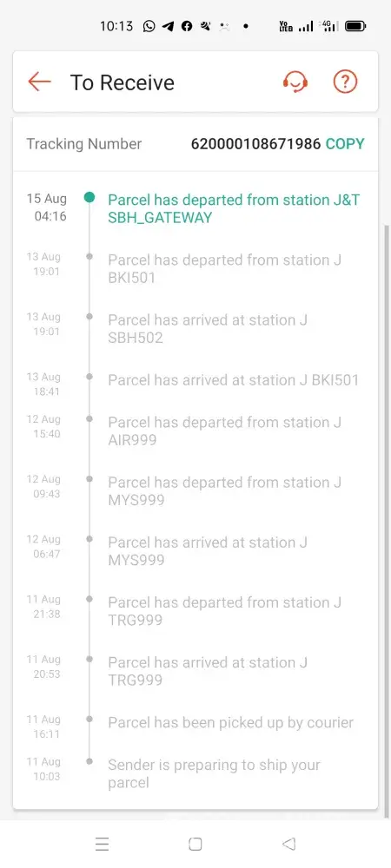The width and height of the screenshot is (391, 868).
Task: Tap the Telegram status bar icon
Action: [x=168, y=26]
